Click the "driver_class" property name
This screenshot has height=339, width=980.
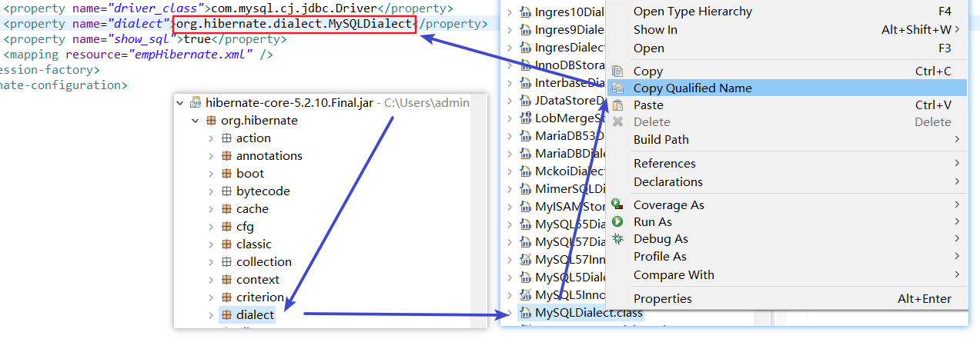[155, 9]
